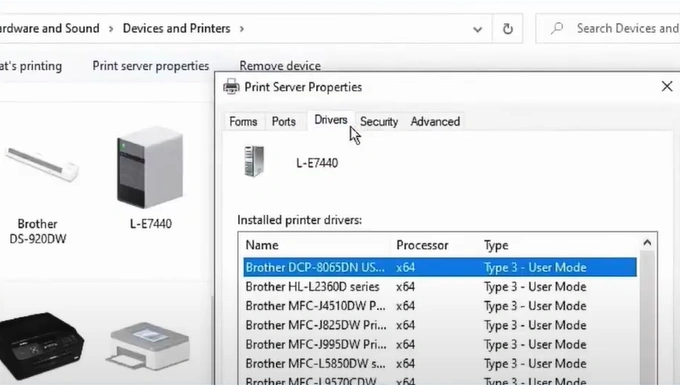Open the chevron after Devices and Printers

point(242,29)
